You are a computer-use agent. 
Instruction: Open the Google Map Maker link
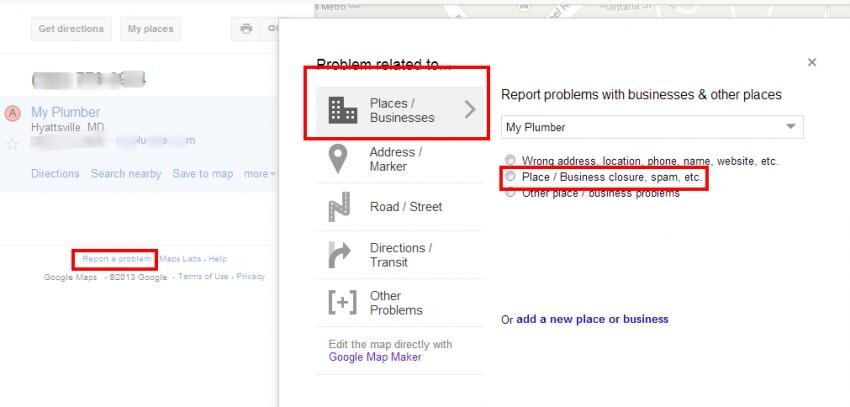[375, 357]
